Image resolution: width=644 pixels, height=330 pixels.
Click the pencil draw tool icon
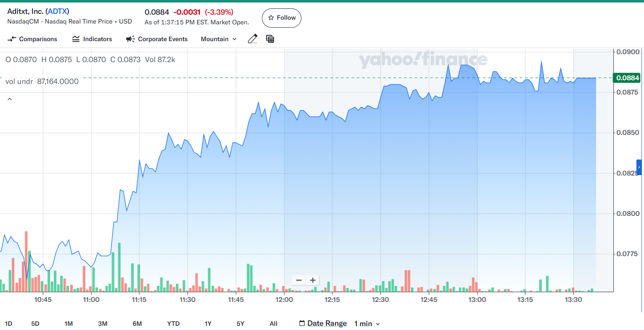point(252,39)
